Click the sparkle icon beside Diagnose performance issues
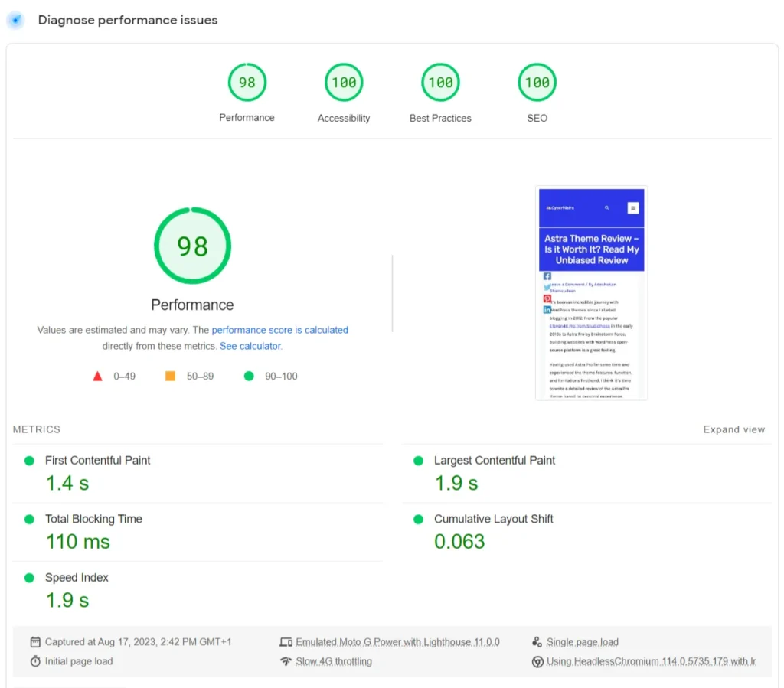The image size is (784, 688). point(15,20)
